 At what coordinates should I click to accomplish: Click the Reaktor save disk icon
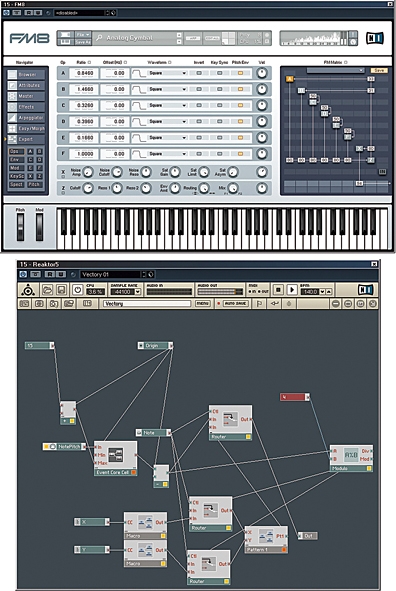[x=61, y=290]
